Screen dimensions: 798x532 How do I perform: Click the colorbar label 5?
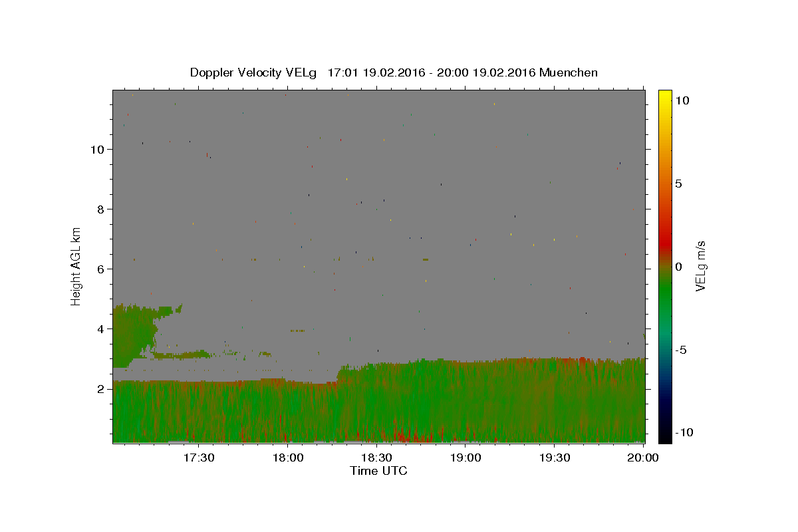[678, 184]
